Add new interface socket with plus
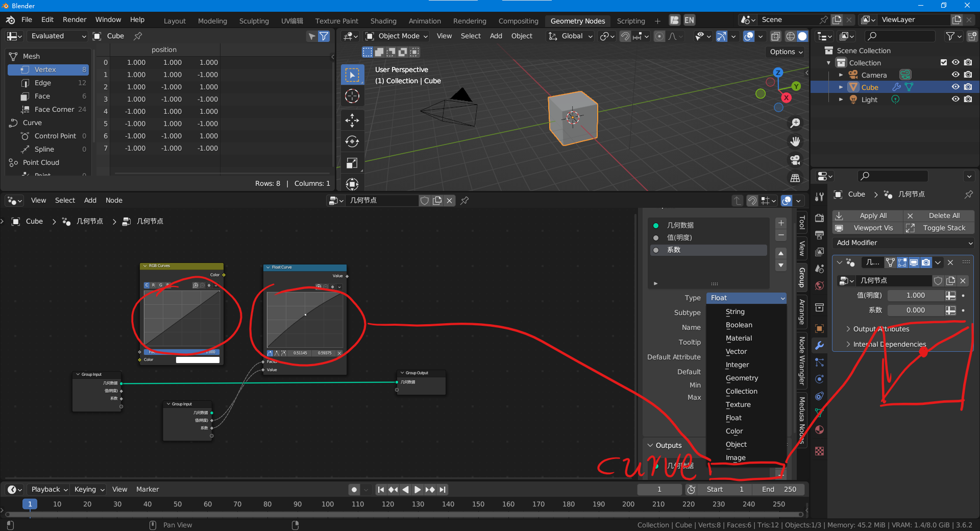 pos(781,223)
